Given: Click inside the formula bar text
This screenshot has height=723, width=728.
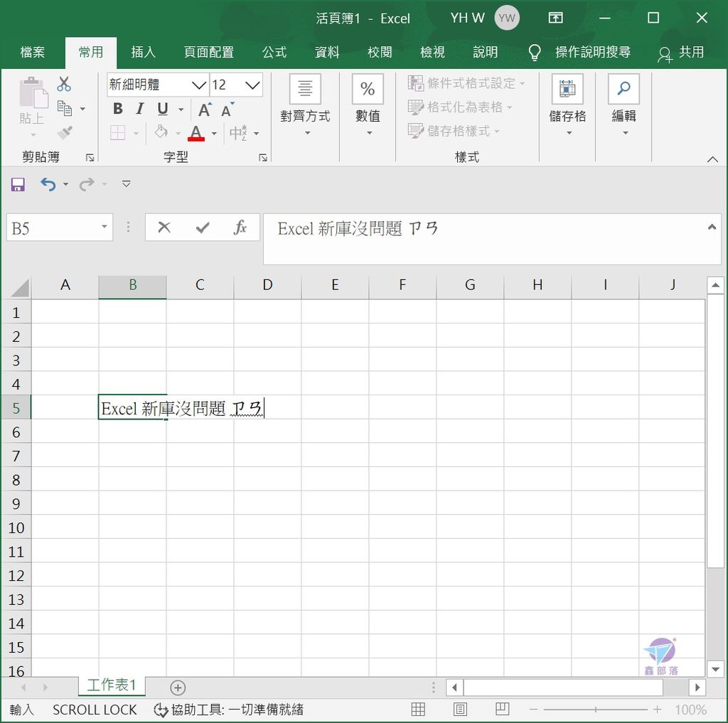Looking at the screenshot, I should pos(358,228).
